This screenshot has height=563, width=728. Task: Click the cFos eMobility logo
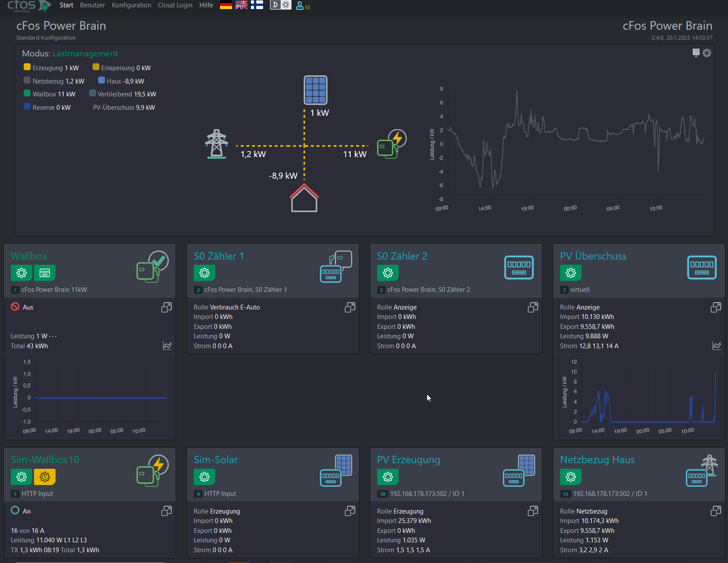point(28,6)
